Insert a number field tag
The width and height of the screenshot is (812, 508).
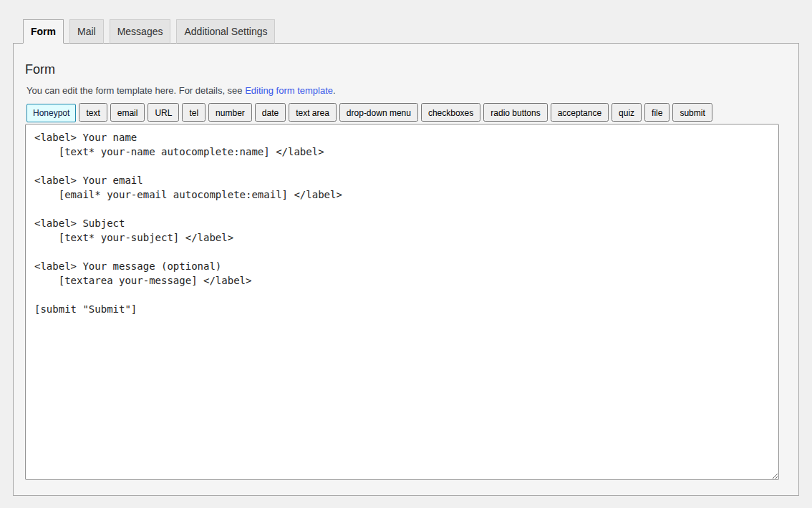click(230, 113)
